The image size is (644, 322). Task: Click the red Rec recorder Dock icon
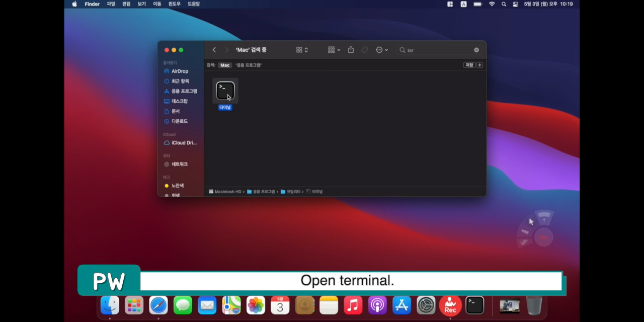click(x=450, y=305)
